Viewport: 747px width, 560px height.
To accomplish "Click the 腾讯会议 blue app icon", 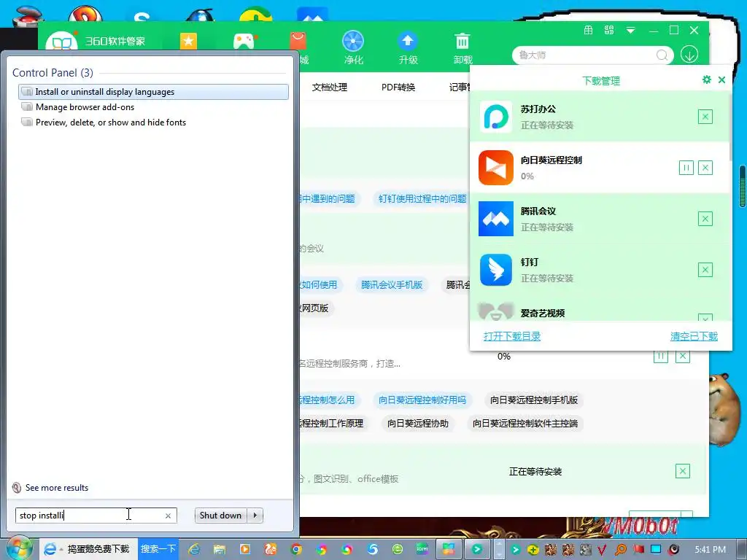I will coord(496,219).
